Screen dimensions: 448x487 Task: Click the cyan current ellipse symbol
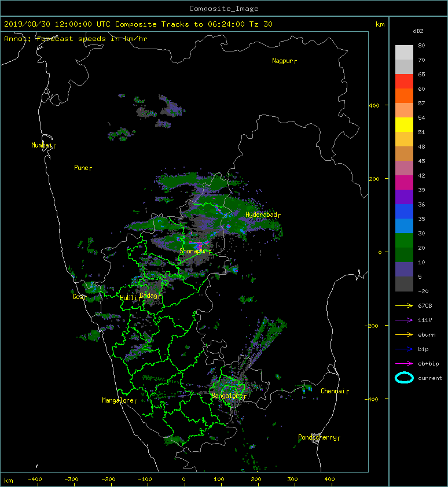coord(404,378)
